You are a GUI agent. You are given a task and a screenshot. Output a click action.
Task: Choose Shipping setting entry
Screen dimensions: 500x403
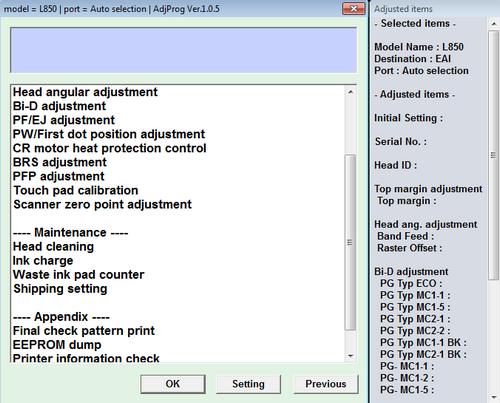(x=60, y=288)
